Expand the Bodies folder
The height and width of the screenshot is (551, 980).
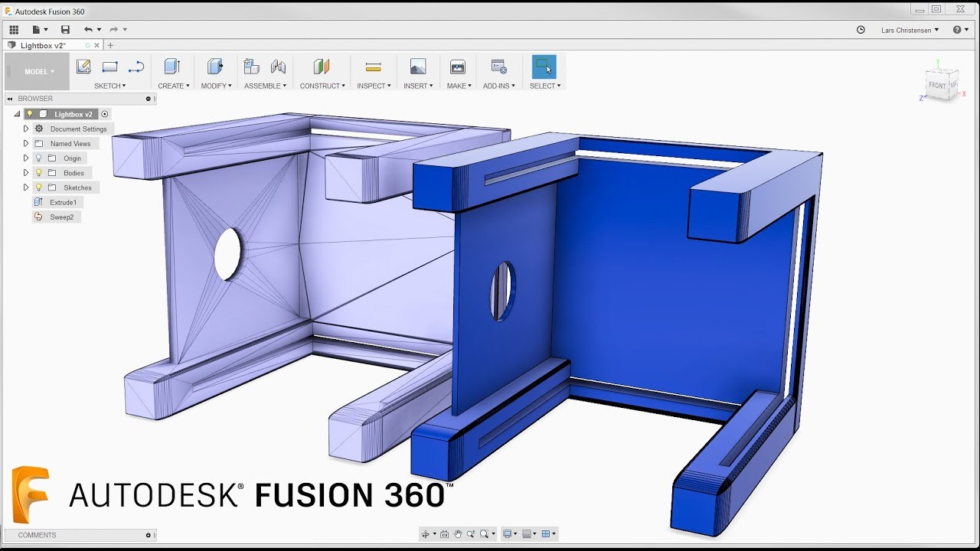pyautogui.click(x=26, y=173)
